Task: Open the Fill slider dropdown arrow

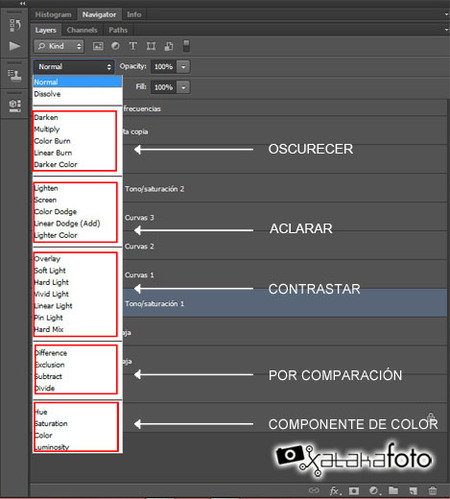Action: coord(183,87)
